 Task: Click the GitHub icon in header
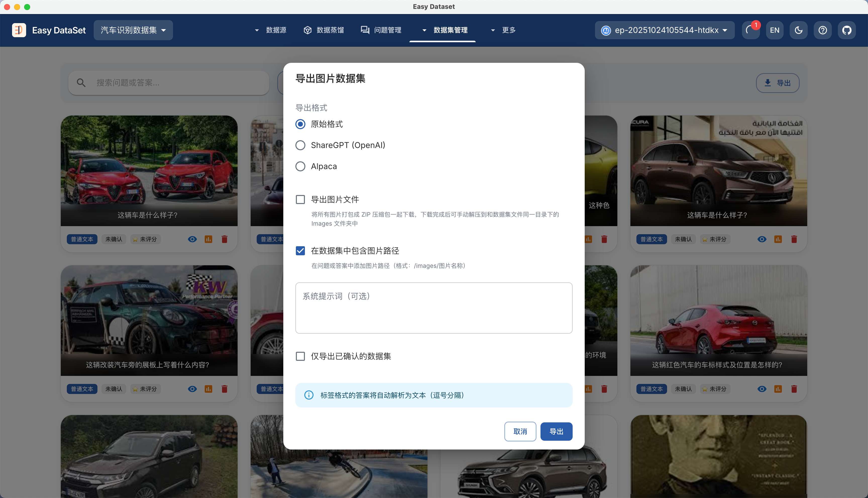coord(846,30)
